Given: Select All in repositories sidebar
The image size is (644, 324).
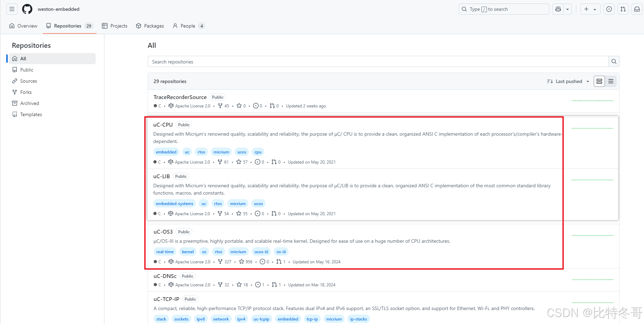Looking at the screenshot, I should (x=52, y=59).
